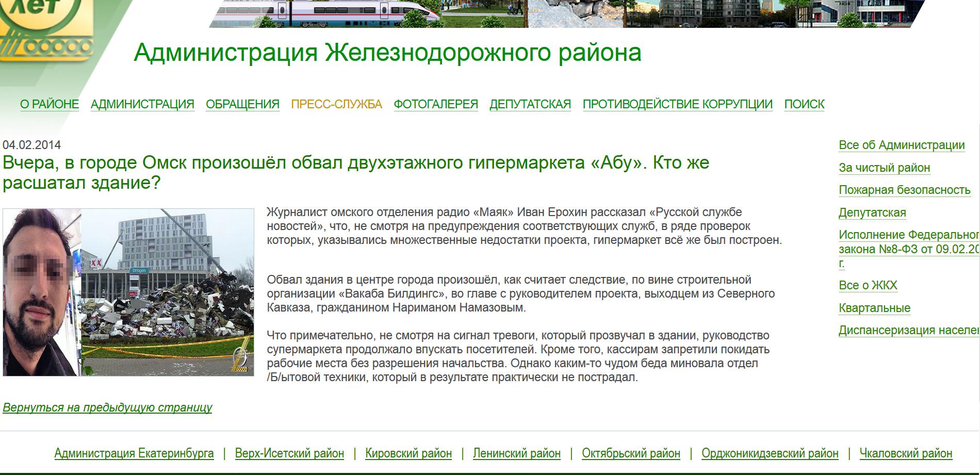Open 'Пожарная безопасность' sidebar link
The image size is (980, 475).
point(905,190)
